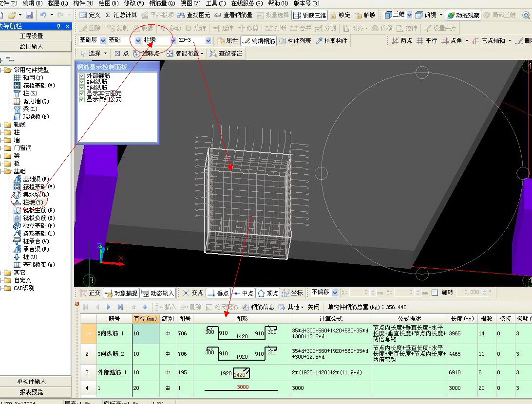Click diameter cell of X向纵筋.1 row
The image size is (532, 404).
tap(146, 333)
